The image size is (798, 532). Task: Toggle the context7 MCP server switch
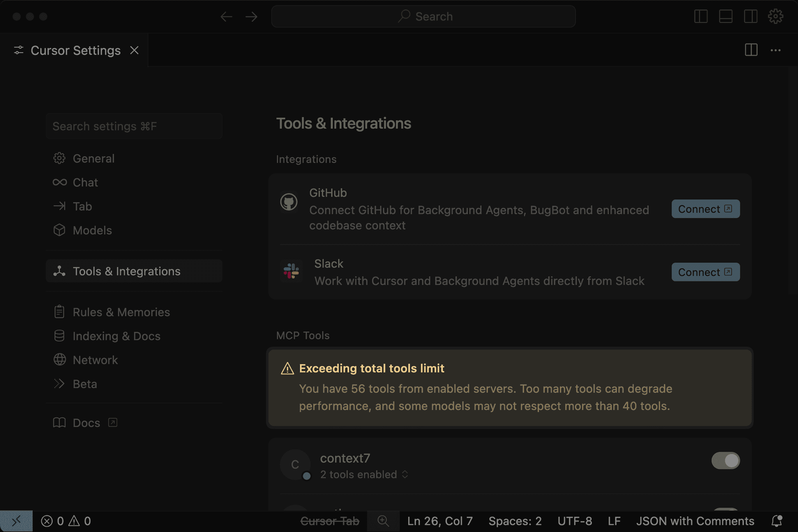[x=726, y=461]
